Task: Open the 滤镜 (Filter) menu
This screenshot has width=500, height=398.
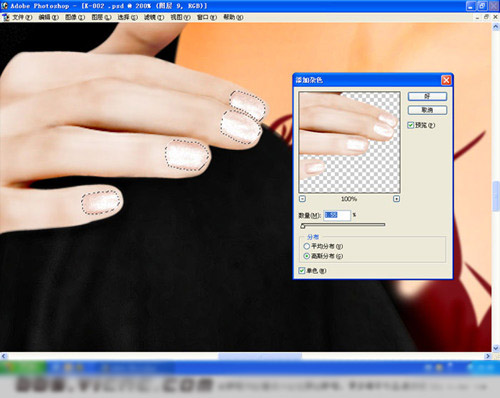Action: tap(154, 17)
